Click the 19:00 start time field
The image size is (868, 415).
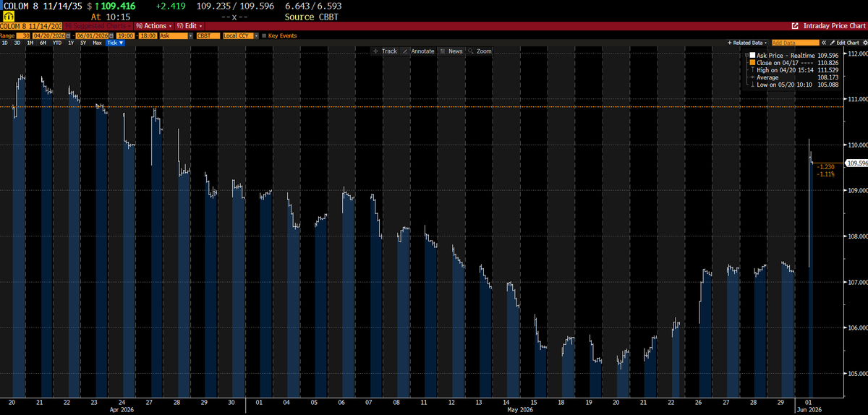click(x=125, y=35)
